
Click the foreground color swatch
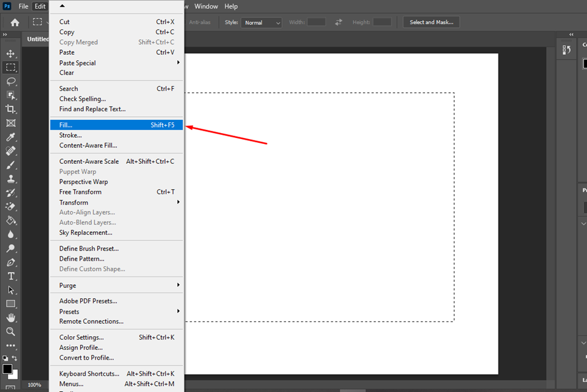tap(7, 369)
